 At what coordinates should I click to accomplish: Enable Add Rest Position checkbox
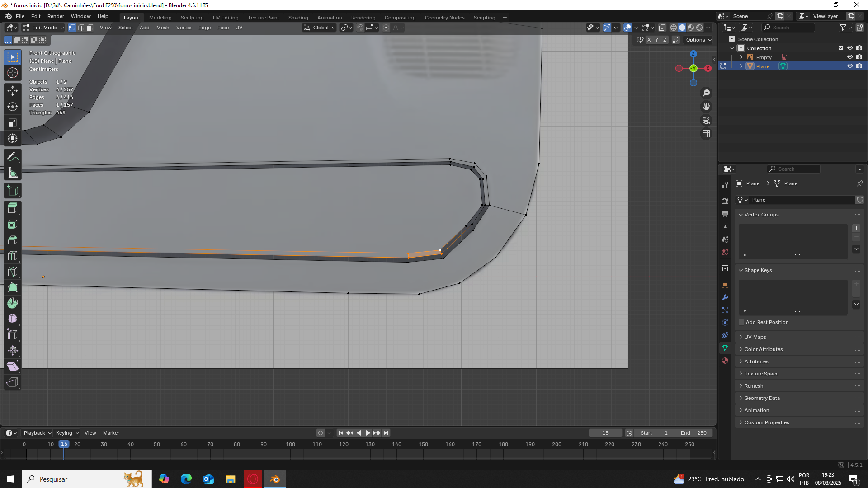pos(741,322)
